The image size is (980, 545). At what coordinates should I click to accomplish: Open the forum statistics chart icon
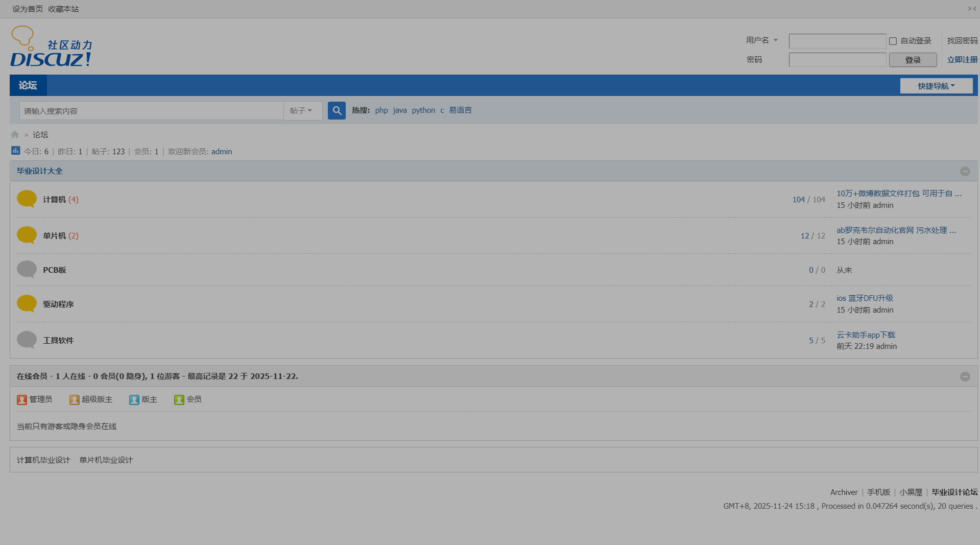coord(16,151)
